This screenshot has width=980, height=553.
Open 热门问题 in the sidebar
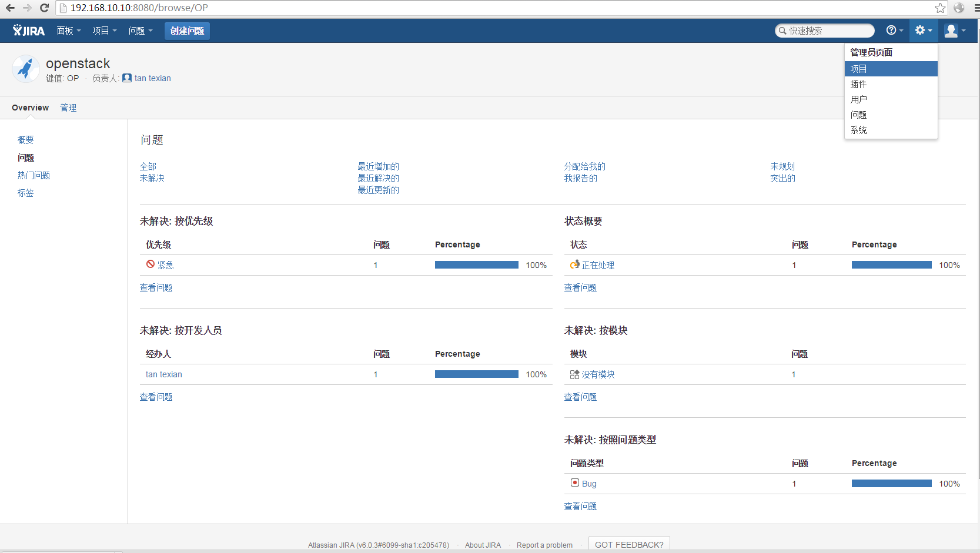pos(34,175)
